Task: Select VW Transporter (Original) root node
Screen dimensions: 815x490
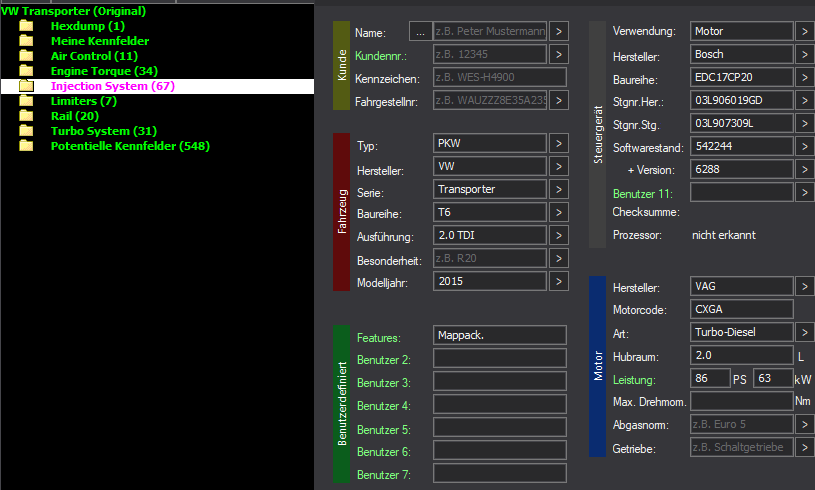Action: click(x=73, y=11)
